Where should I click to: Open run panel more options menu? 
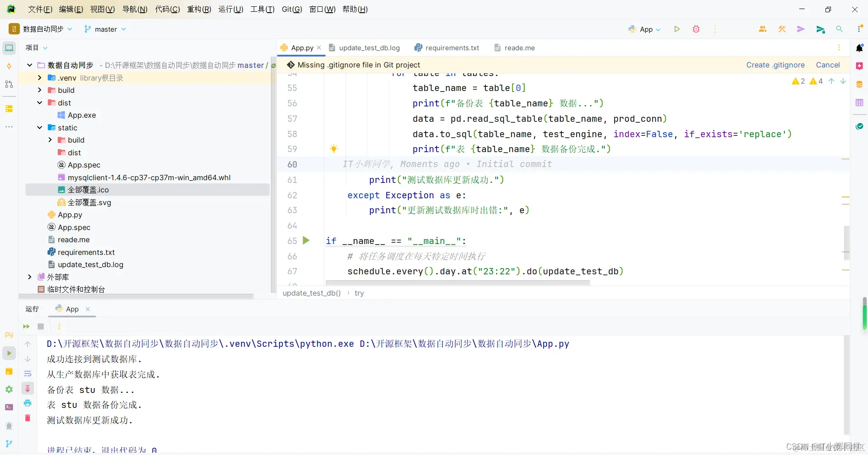click(59, 326)
